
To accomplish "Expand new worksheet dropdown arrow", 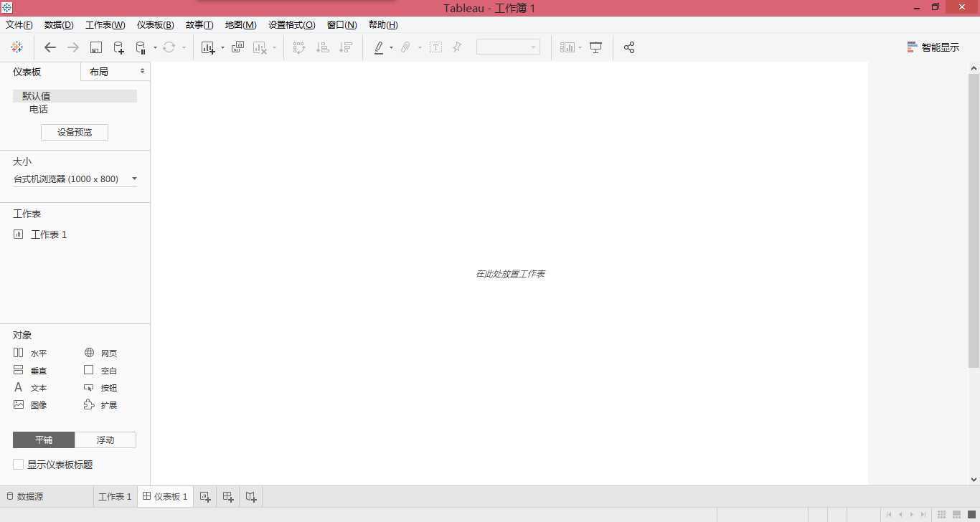I will [x=222, y=48].
